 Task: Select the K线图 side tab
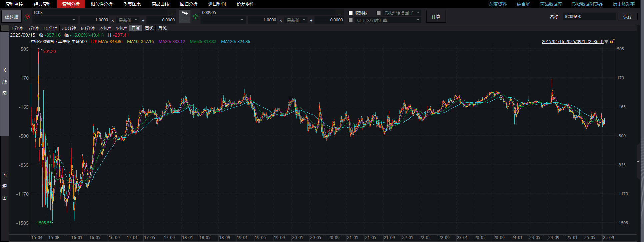(5, 83)
